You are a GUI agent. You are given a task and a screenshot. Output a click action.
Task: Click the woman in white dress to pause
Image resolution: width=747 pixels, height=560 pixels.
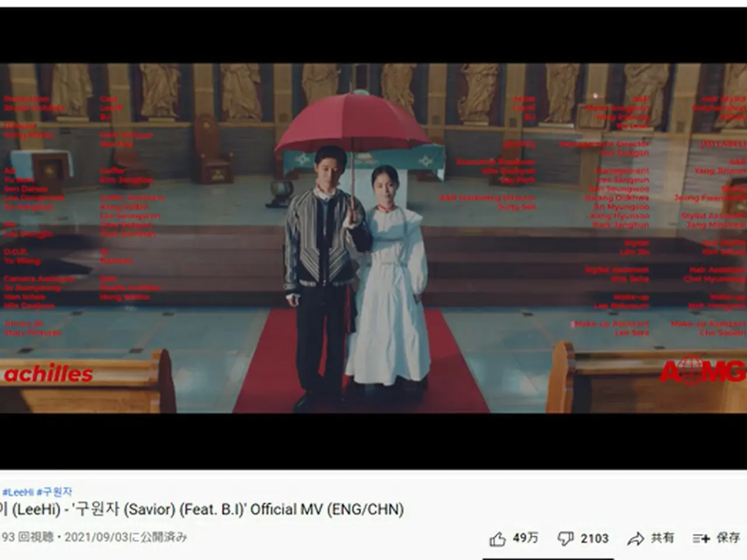pyautogui.click(x=388, y=274)
